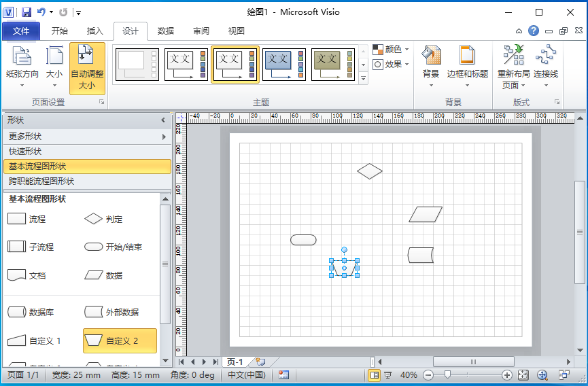Click the Help question mark icon

[x=534, y=31]
